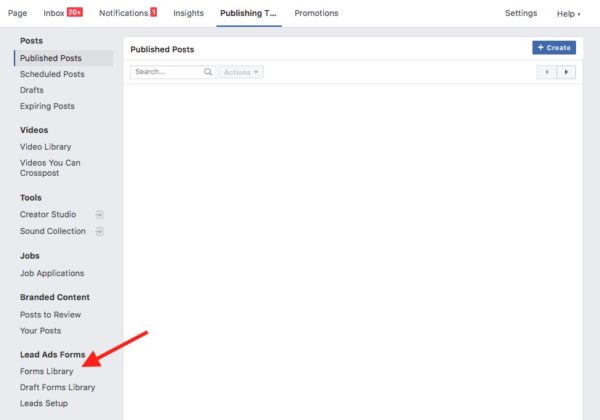
Task: Open Forms Library
Action: pos(47,371)
